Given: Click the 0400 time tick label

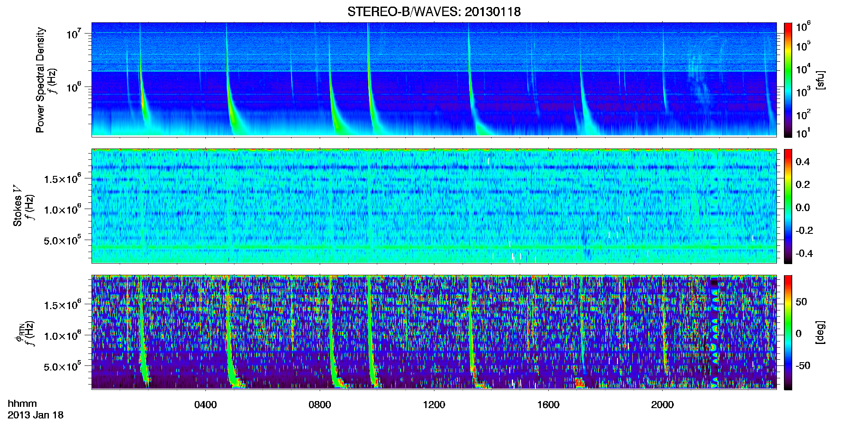Looking at the screenshot, I should pyautogui.click(x=205, y=404).
